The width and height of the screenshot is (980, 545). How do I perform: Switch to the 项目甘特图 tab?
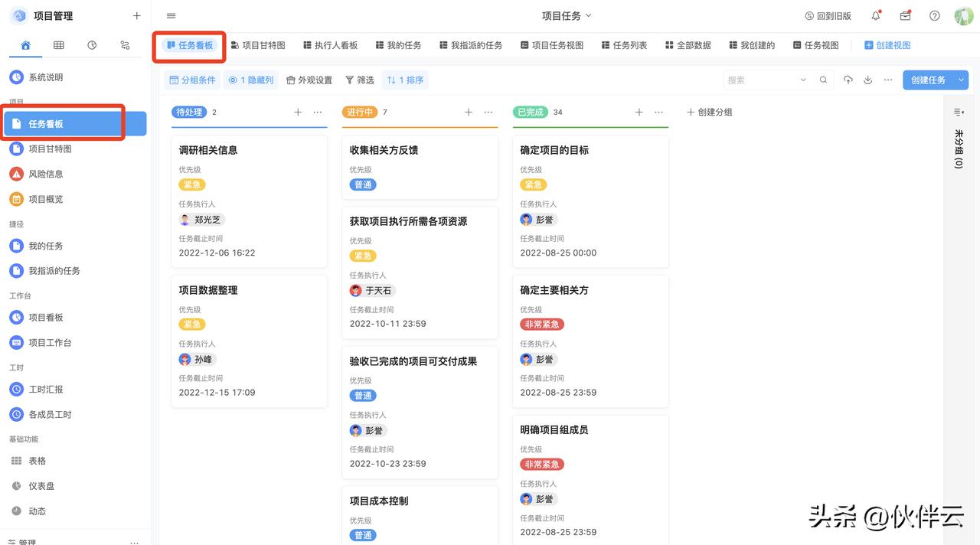click(258, 44)
